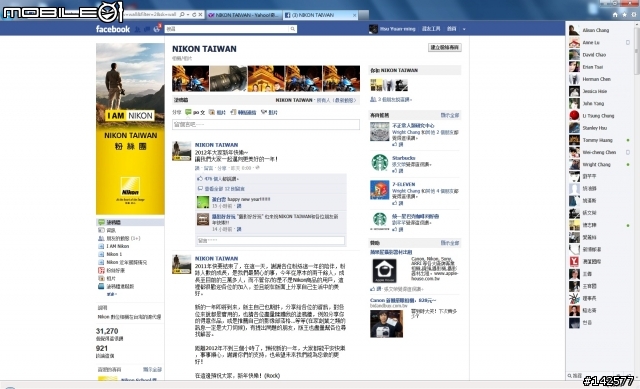Screen dimensions: 640x389
Task: Switch to NIKON TAIWAN - Yahoo browser tab
Action: point(244,15)
